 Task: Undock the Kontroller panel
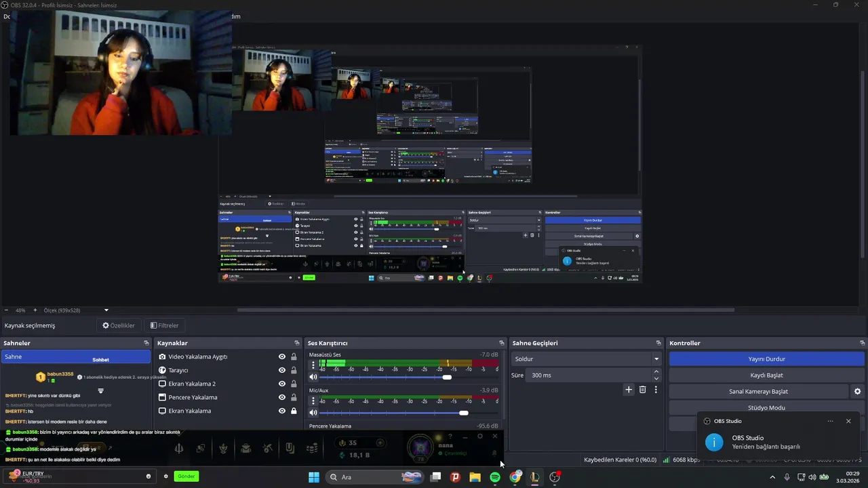click(x=863, y=343)
